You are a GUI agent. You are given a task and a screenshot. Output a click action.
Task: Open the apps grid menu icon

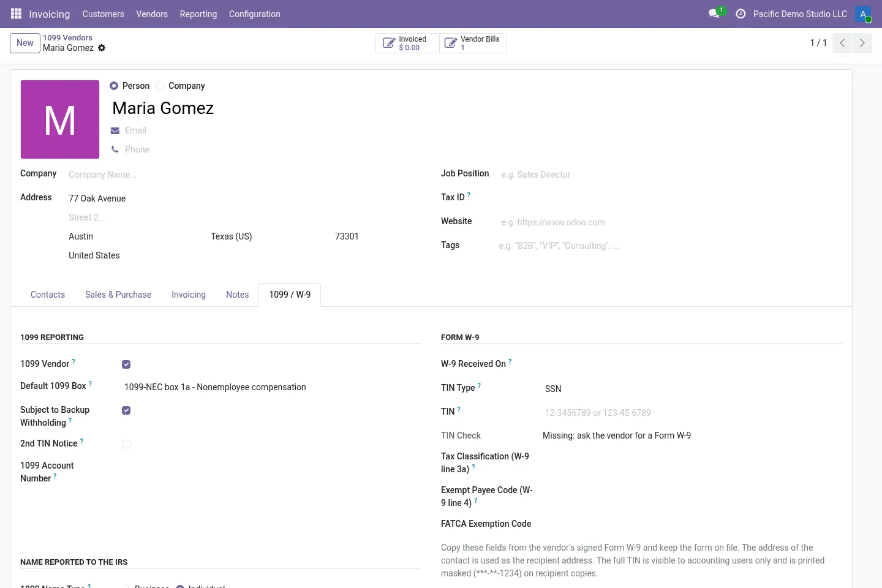click(x=17, y=13)
